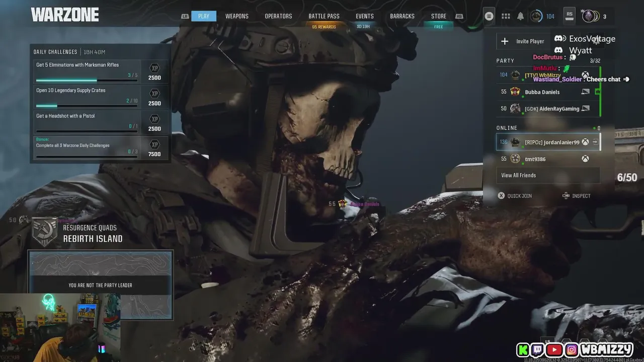Switch to the OPERATORS tab
The image size is (644, 362).
click(278, 16)
